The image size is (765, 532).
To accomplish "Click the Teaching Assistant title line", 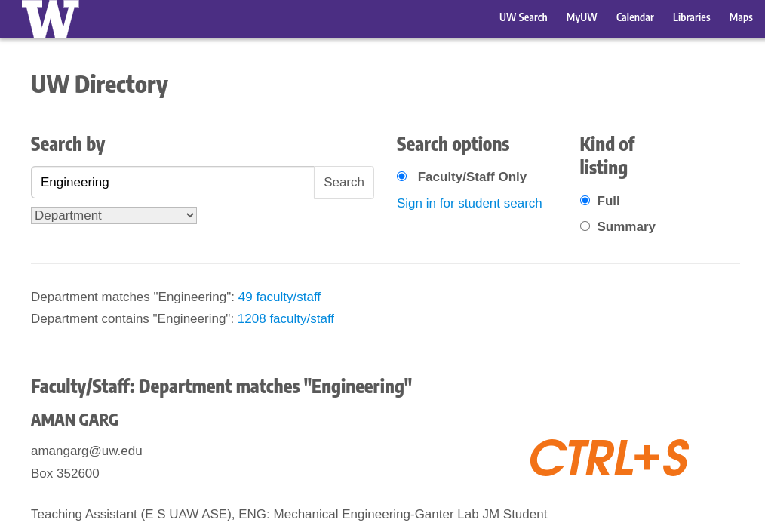I will tap(289, 515).
